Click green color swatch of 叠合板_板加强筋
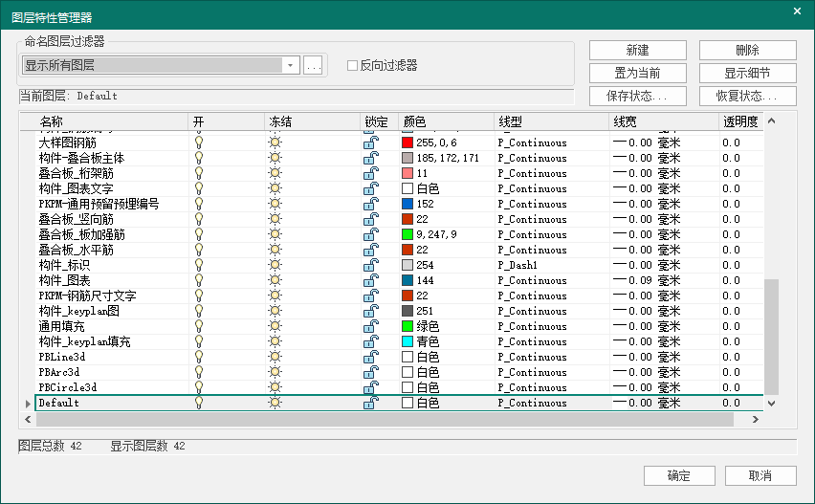The height and width of the screenshot is (504, 815). coord(407,234)
